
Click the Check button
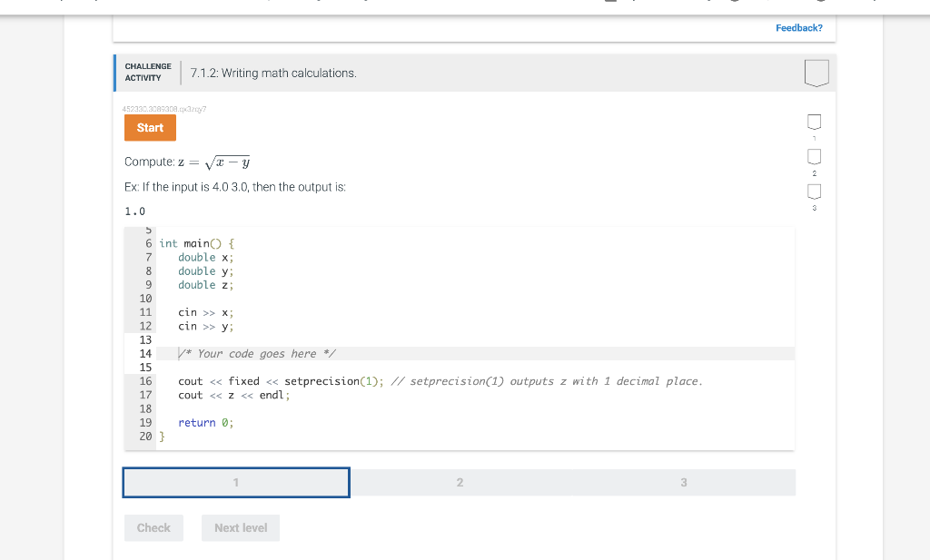[x=153, y=527]
